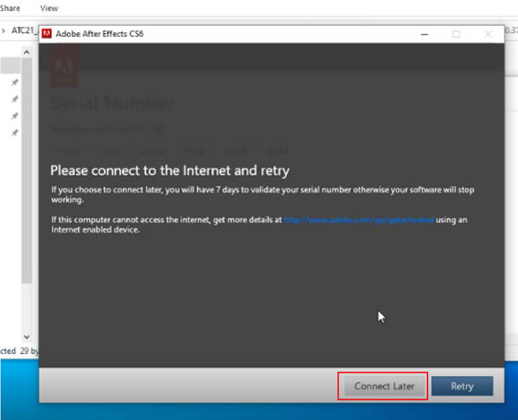Click the help icon beside the serial field
Screen dimensions: 518x420
coord(159,128)
